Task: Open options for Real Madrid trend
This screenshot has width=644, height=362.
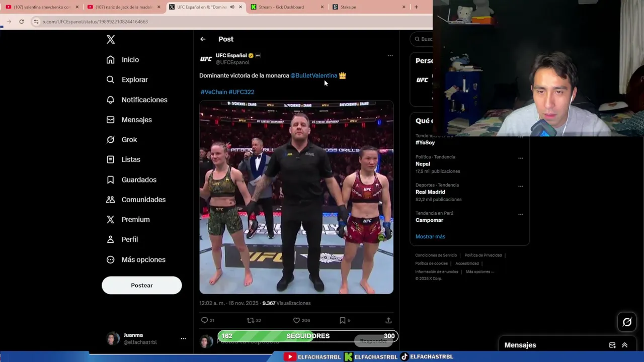Action: [521, 186]
